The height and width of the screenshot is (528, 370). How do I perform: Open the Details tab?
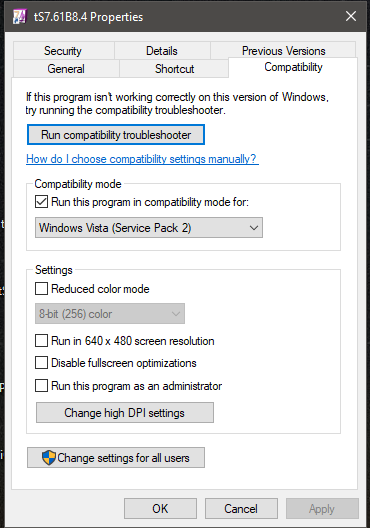pyautogui.click(x=162, y=51)
